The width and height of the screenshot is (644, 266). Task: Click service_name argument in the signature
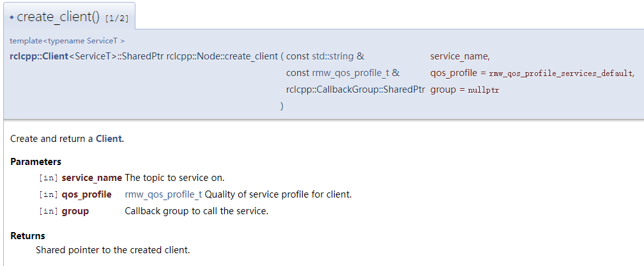(460, 56)
